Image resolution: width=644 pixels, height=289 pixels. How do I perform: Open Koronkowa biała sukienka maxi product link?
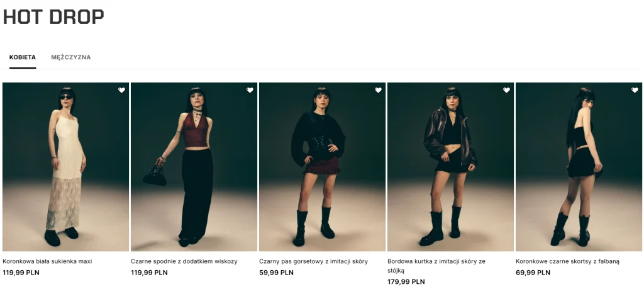pyautogui.click(x=47, y=261)
